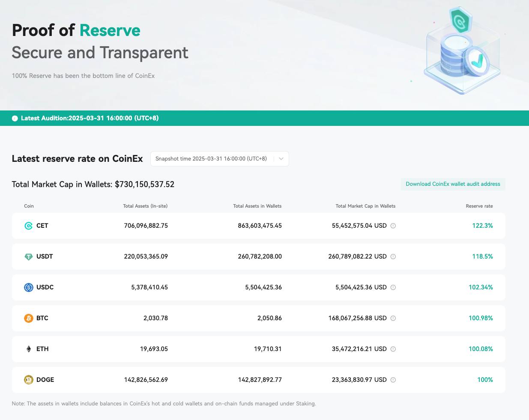The width and height of the screenshot is (529, 420).
Task: Click the info icon beside ETH market cap
Action: pyautogui.click(x=393, y=349)
